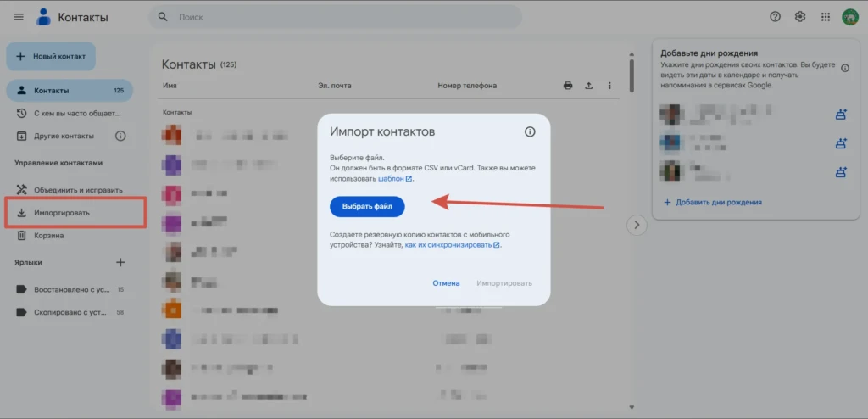
Task: Click the Эл. почта column header
Action: [x=334, y=86]
